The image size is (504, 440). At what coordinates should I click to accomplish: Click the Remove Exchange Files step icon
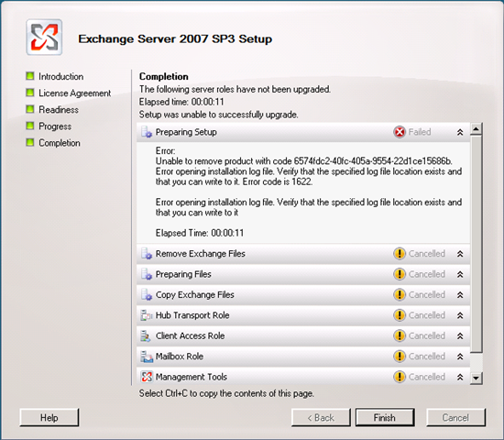pyautogui.click(x=147, y=254)
